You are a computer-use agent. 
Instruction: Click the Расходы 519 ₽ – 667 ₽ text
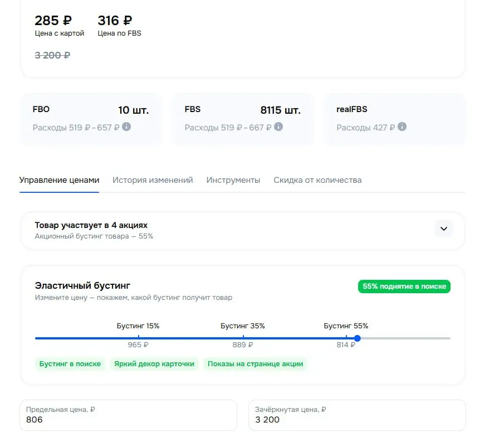228,128
